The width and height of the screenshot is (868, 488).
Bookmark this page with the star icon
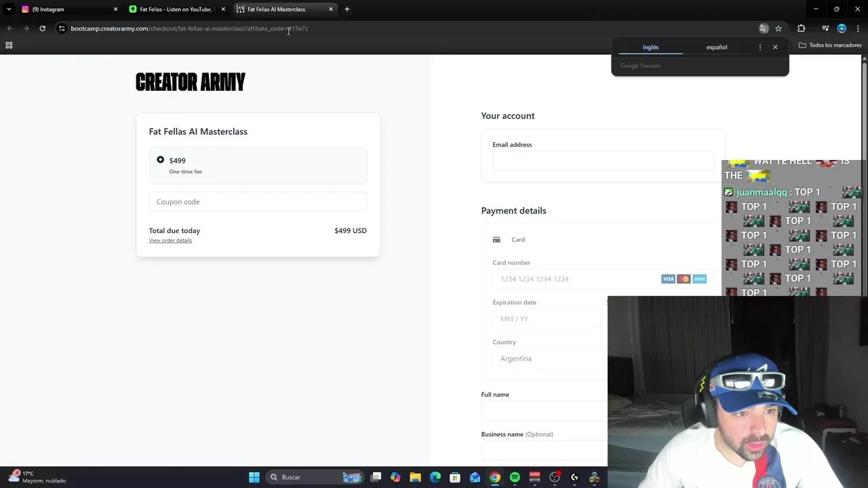[x=778, y=28]
